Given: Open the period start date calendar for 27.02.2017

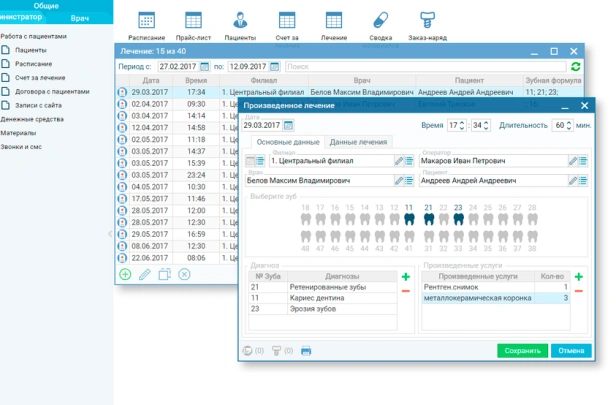Looking at the screenshot, I should pos(203,66).
